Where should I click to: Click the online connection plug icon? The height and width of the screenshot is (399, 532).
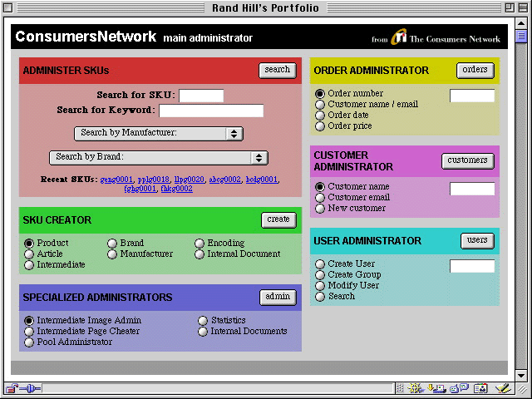coord(30,388)
